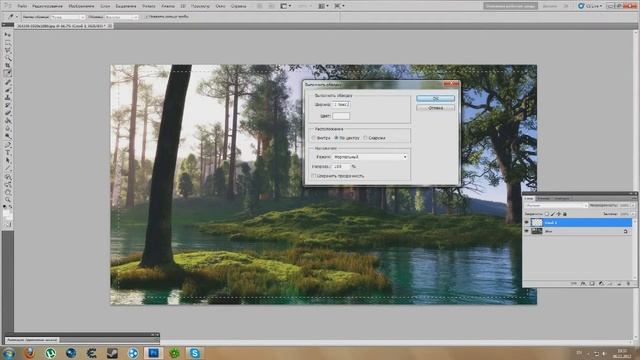Viewport: 640px width, 360px height.
Task: Hide the 'Фон' layer via eye icon
Action: tap(526, 231)
